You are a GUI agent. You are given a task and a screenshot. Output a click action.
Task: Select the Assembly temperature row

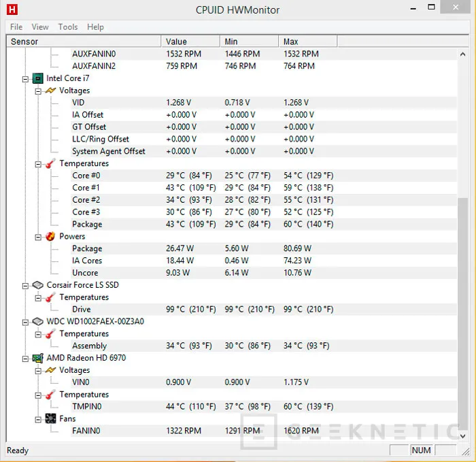[264, 346]
